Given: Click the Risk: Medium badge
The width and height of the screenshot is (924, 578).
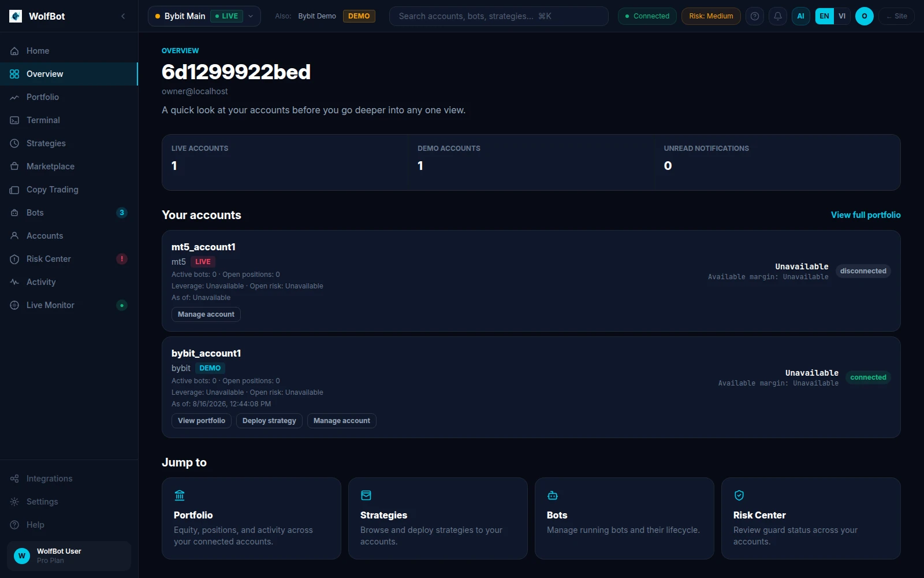Looking at the screenshot, I should point(711,16).
